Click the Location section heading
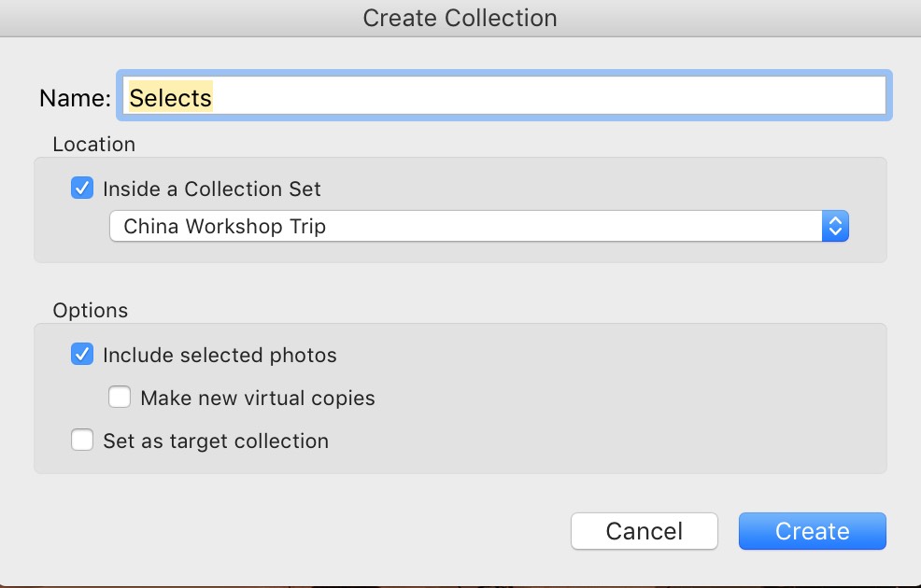The height and width of the screenshot is (588, 921). pyautogui.click(x=94, y=144)
